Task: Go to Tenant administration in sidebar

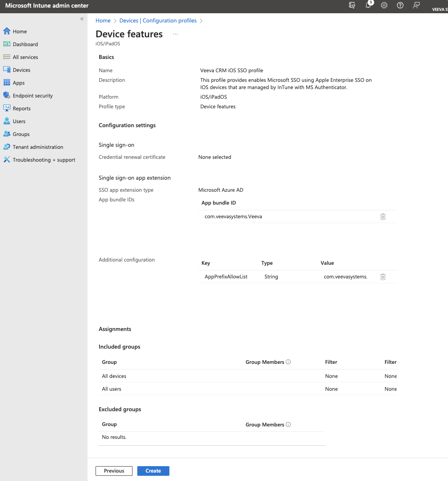Action: 38,147
